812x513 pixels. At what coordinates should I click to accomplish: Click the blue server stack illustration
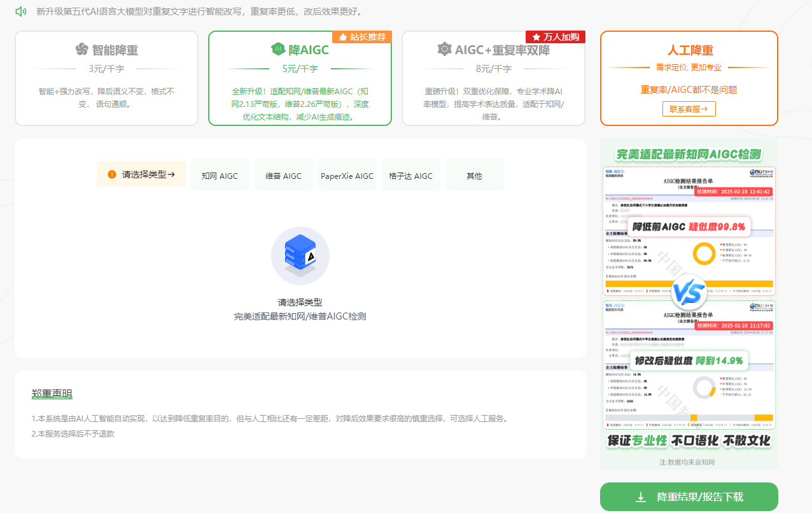click(300, 255)
